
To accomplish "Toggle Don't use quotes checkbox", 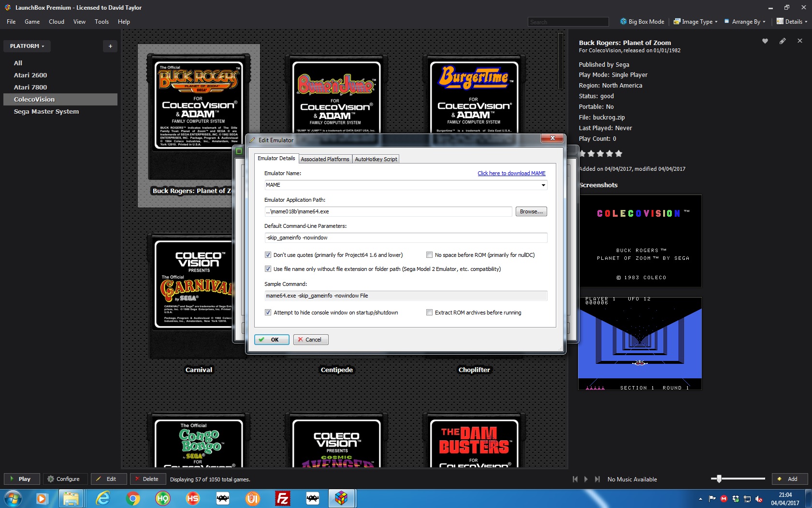I will pyautogui.click(x=268, y=255).
